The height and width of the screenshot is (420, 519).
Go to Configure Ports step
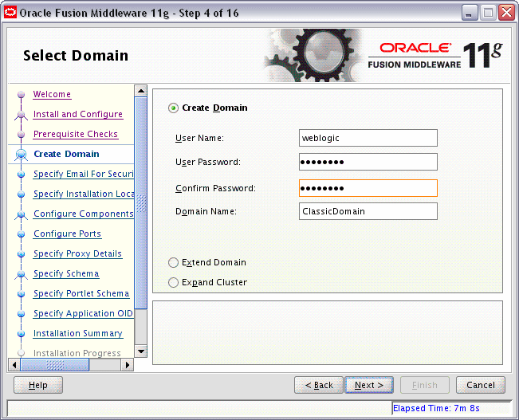click(67, 234)
